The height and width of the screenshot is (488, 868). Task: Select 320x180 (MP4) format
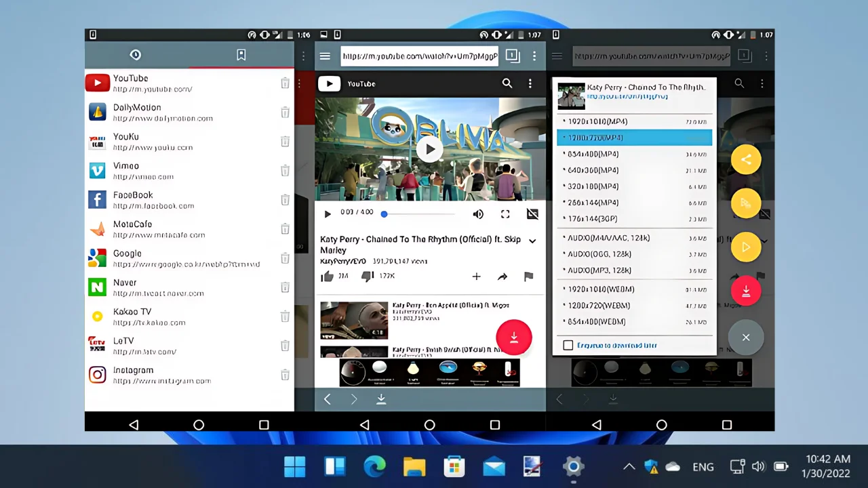[634, 186]
